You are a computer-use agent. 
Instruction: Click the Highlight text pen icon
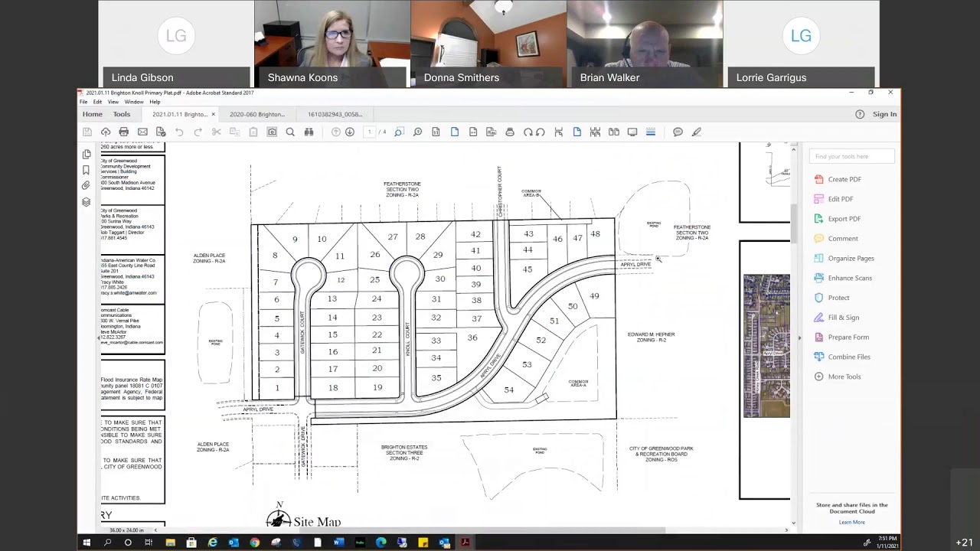(x=697, y=132)
